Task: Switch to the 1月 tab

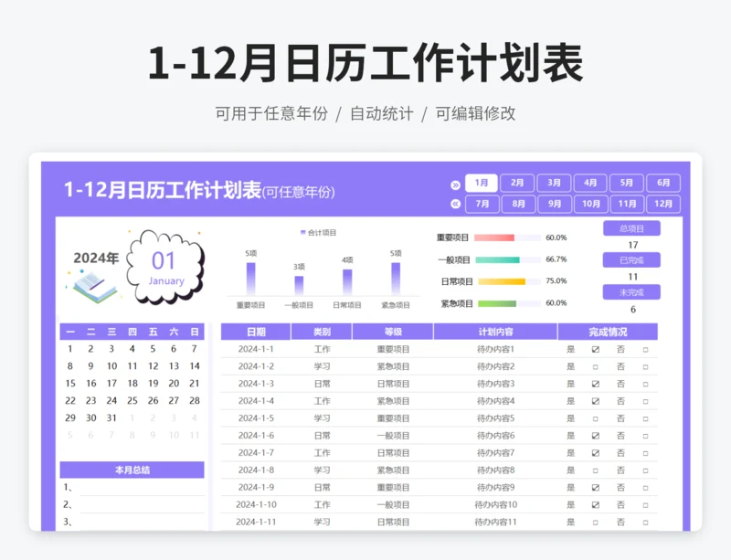Action: (482, 183)
